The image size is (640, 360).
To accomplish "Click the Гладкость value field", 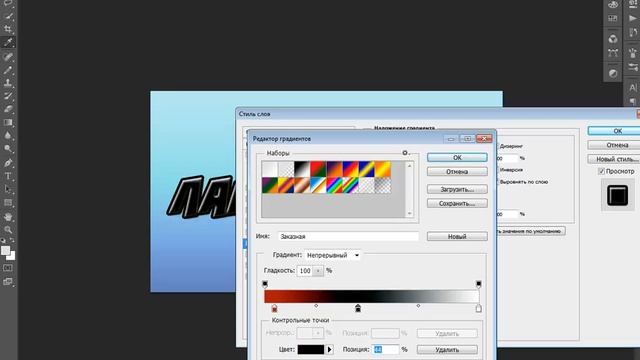I will point(305,271).
